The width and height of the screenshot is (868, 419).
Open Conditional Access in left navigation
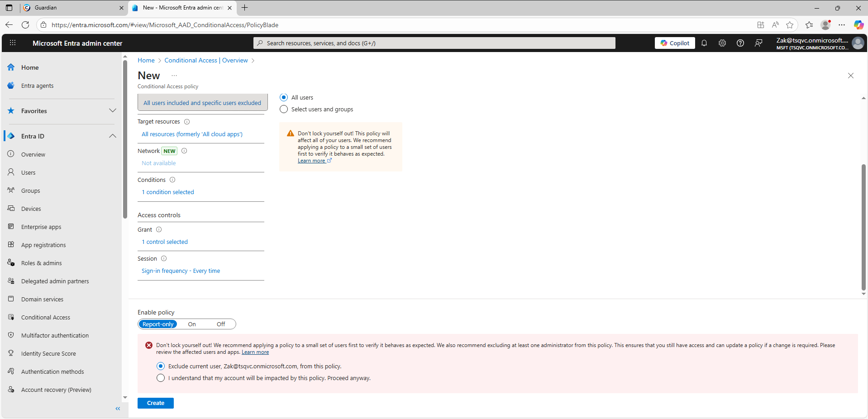[46, 318]
